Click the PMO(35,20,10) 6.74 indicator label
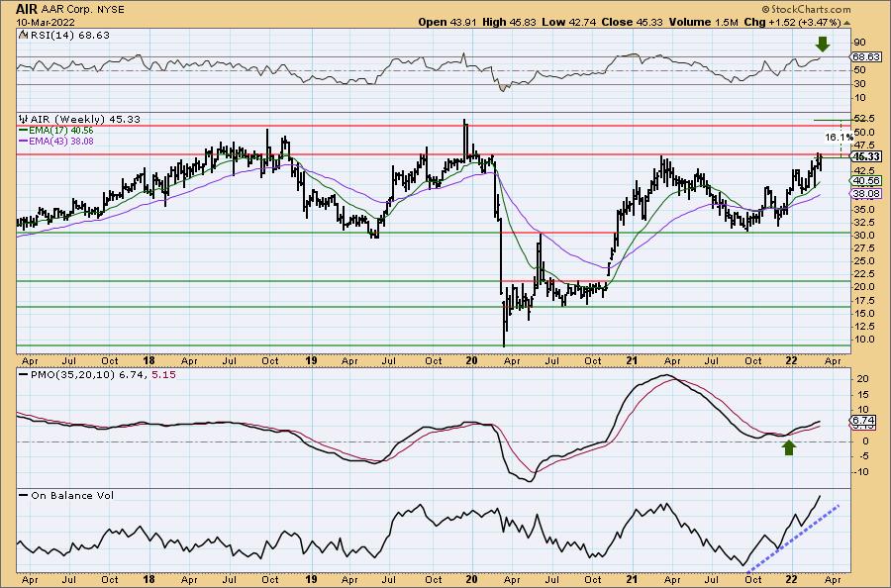This screenshot has height=588, width=891. (88, 375)
